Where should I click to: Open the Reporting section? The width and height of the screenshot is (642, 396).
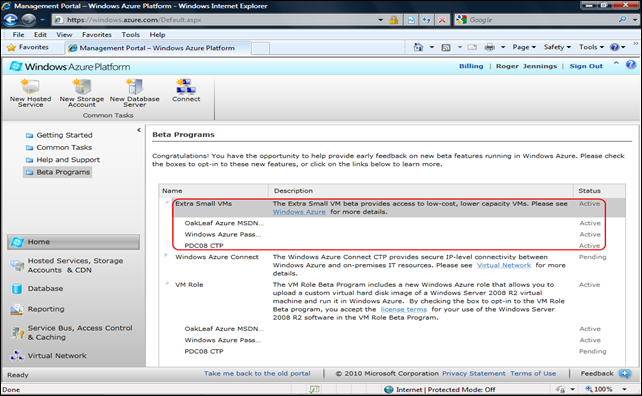(46, 309)
